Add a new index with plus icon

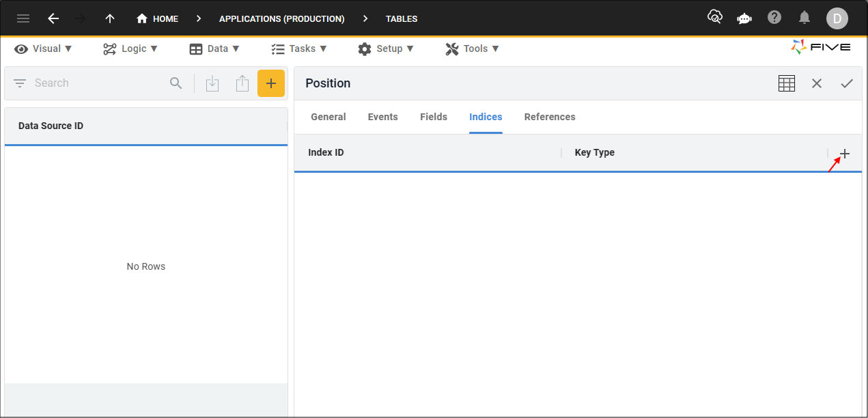(845, 153)
